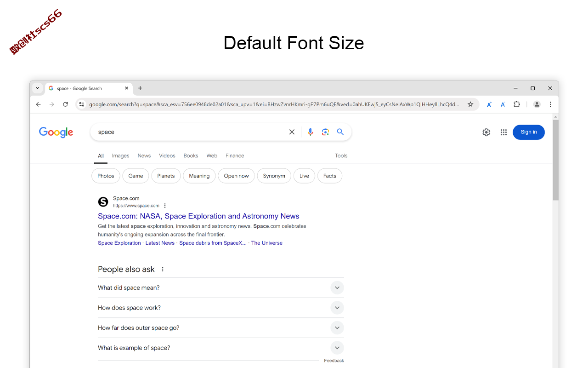The width and height of the screenshot is (588, 368).
Task: Expand 'What did space mean?' question
Action: pos(221,287)
